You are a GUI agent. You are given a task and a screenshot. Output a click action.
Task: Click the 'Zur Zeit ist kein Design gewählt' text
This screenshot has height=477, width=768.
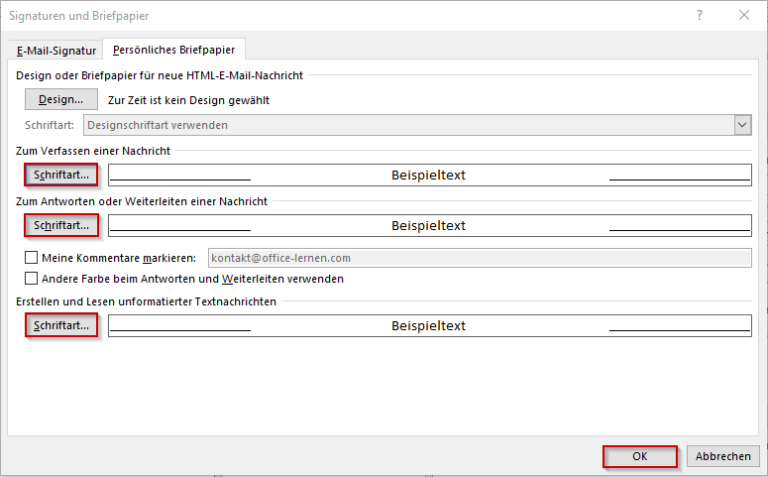[189, 100]
